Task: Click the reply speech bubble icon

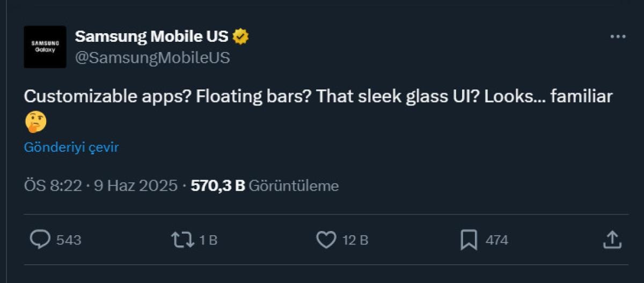Action: [40, 240]
